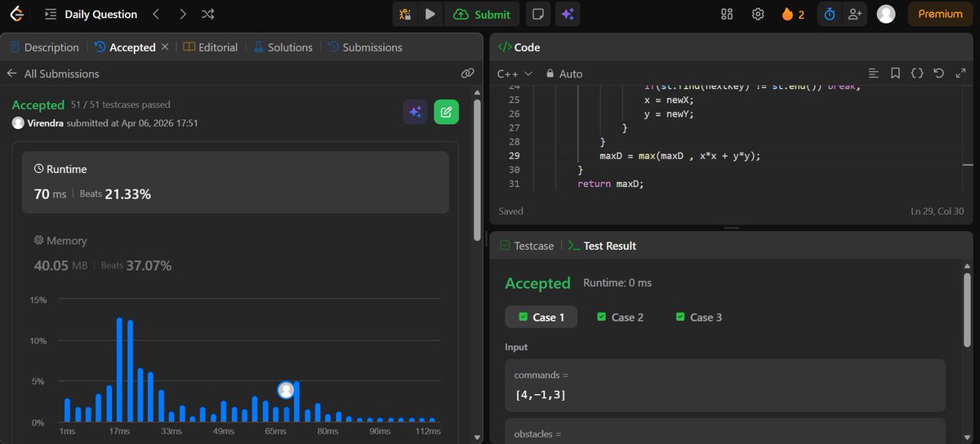The width and height of the screenshot is (980, 444).
Task: Open the problem list icon beside Daily Question
Action: click(x=50, y=14)
